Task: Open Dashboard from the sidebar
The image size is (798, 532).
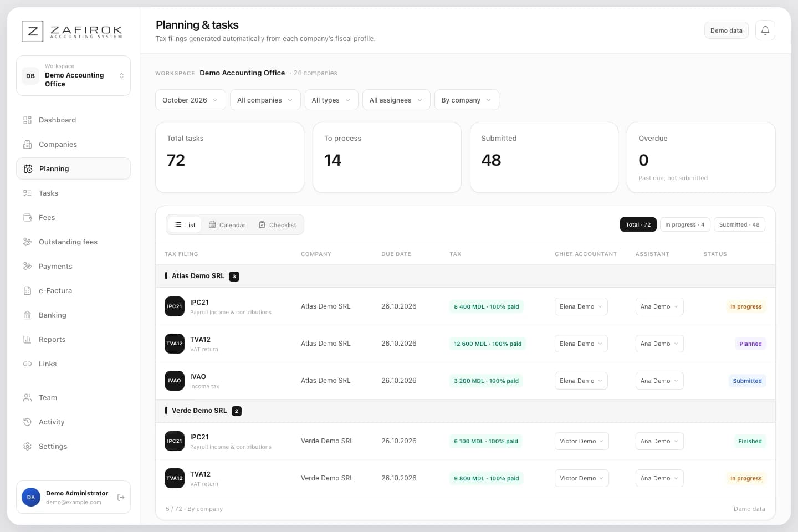Action: point(74,120)
